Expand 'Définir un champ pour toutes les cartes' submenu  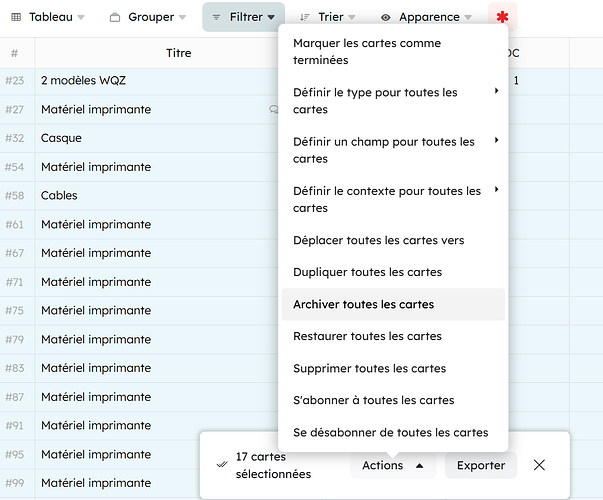pos(394,150)
